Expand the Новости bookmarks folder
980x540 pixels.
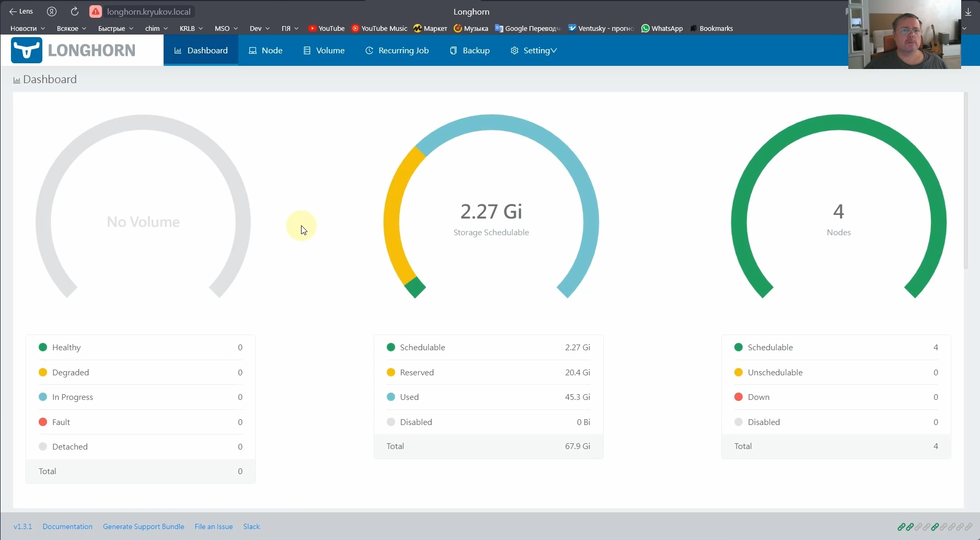(28, 28)
